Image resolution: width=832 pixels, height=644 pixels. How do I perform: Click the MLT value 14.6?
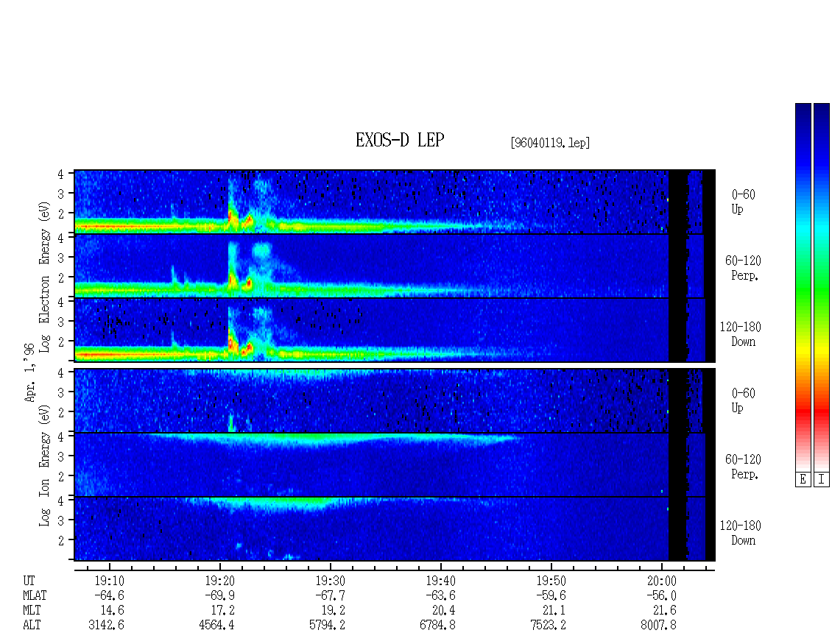click(x=113, y=610)
